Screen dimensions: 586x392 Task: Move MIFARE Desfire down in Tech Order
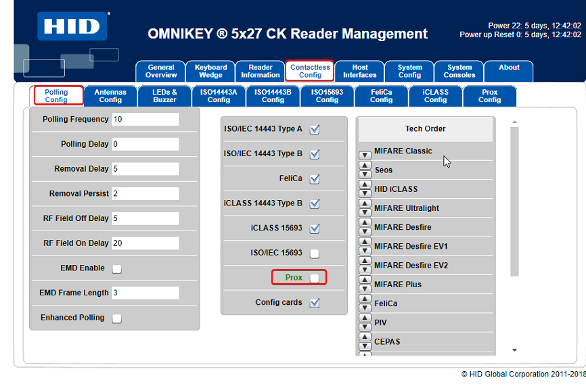(x=365, y=231)
